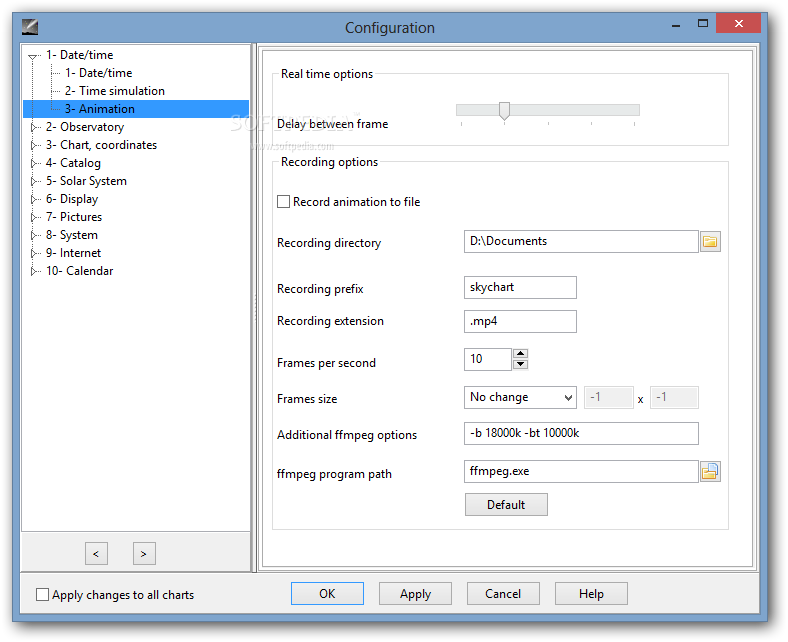Viewport: 788px width, 642px height.
Task: Expand the 8- System tree node
Action: (33, 235)
